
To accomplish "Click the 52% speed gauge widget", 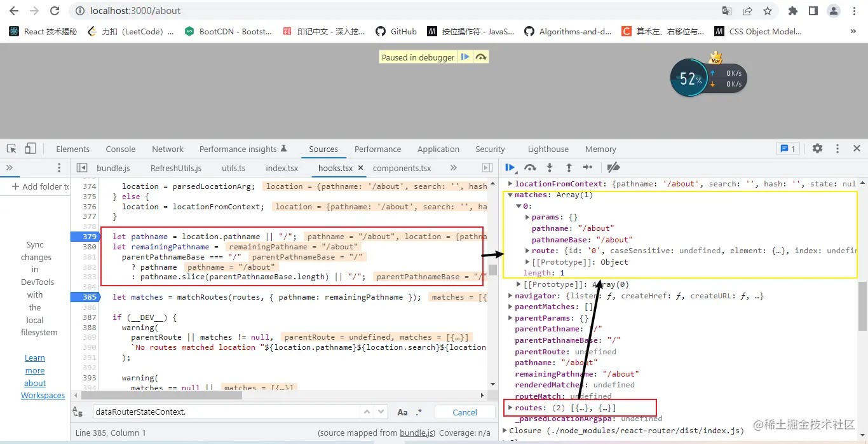I will point(689,78).
